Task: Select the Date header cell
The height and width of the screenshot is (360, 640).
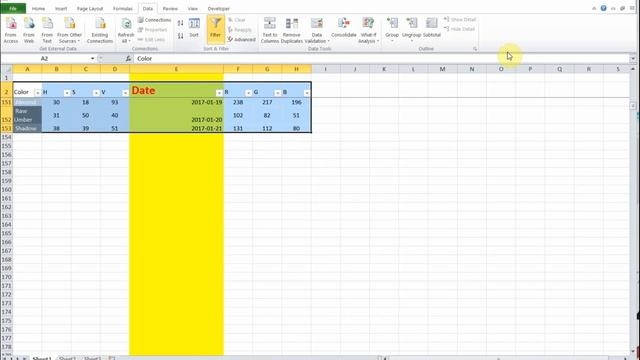Action: [176, 89]
